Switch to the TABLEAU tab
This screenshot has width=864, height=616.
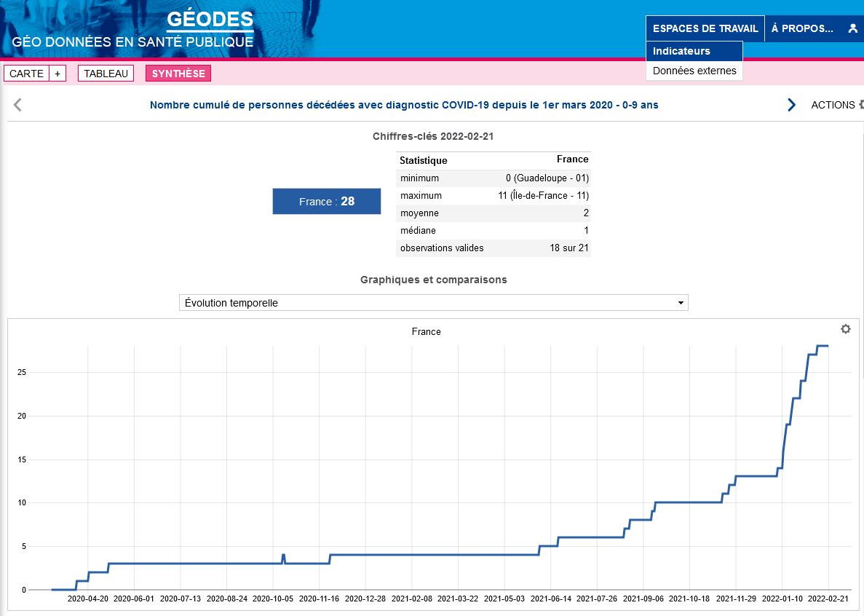106,74
